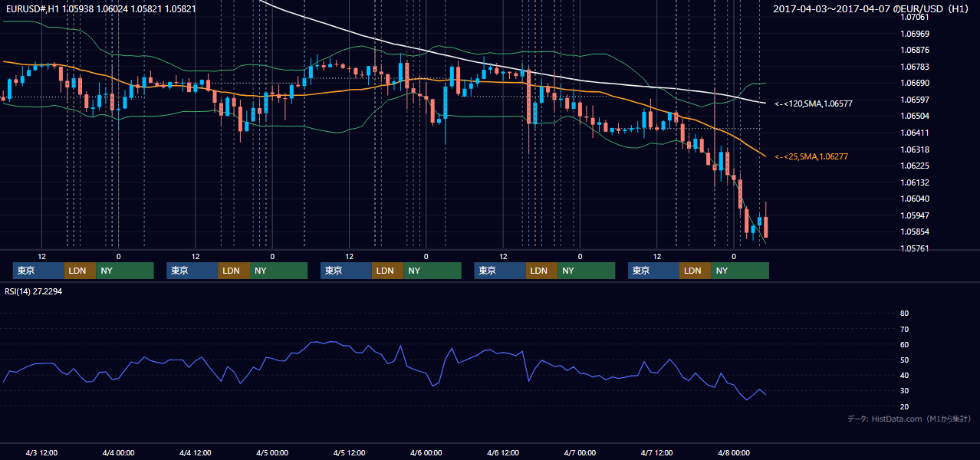The height and width of the screenshot is (460, 980).
Task: Click the HistData.com data source credit
Action: click(909, 419)
